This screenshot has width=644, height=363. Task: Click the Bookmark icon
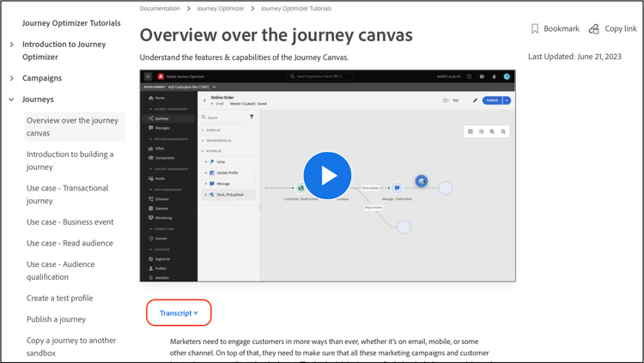click(535, 28)
